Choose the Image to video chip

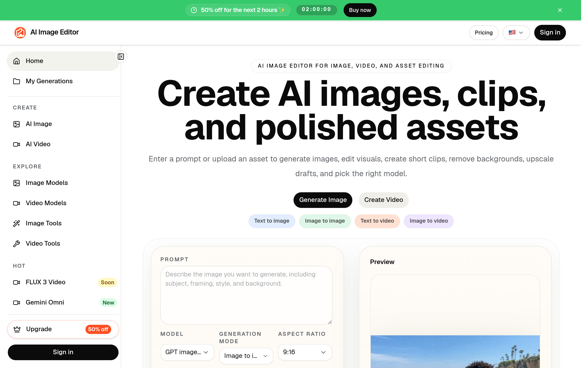(x=429, y=221)
